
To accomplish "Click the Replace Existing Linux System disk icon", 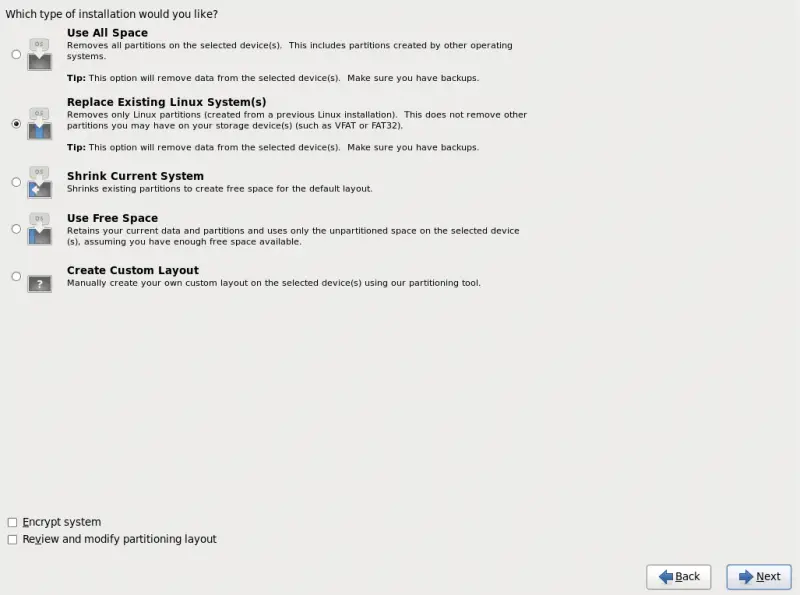I will tap(39, 123).
